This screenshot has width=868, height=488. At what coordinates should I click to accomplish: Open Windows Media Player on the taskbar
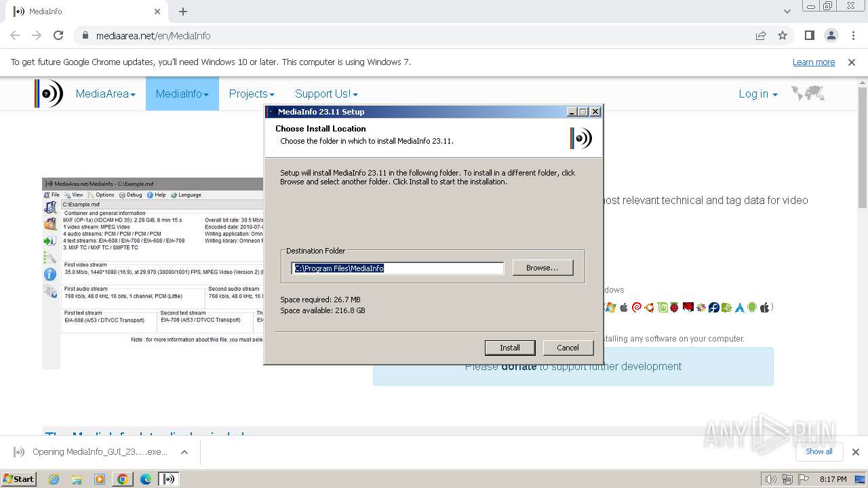(100, 479)
